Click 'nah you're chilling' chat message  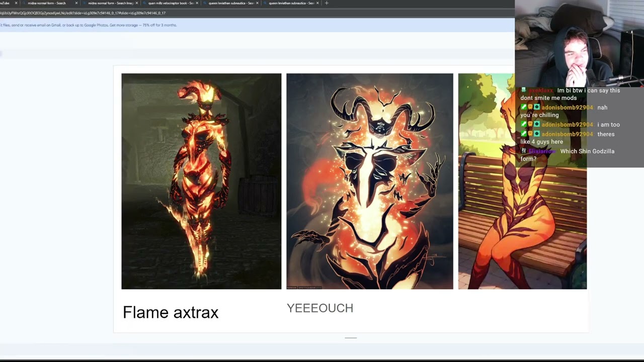point(564,111)
